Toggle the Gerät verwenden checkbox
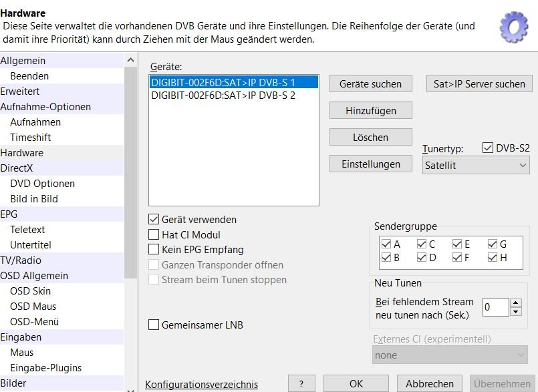Screen dimensions: 538x392 click(x=154, y=220)
